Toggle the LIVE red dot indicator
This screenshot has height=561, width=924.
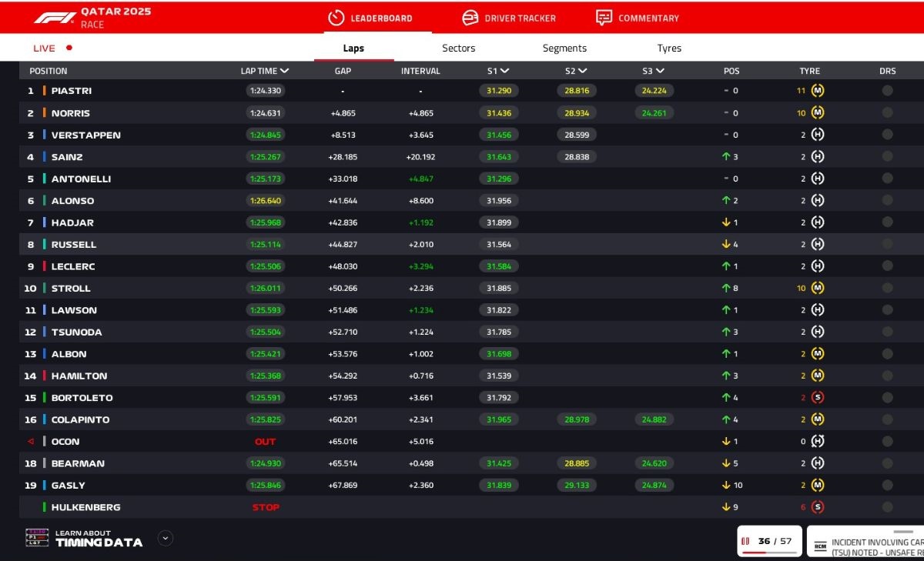tap(69, 48)
